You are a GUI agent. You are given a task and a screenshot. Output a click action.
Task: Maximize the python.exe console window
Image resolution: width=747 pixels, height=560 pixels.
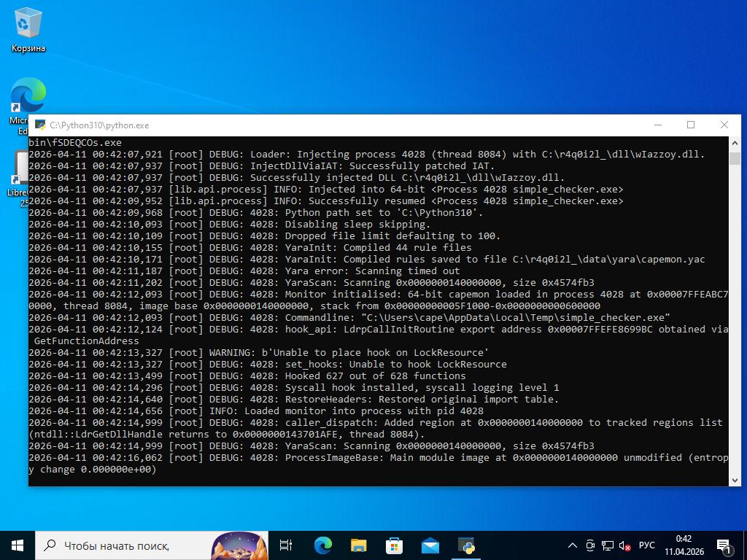[x=691, y=125]
